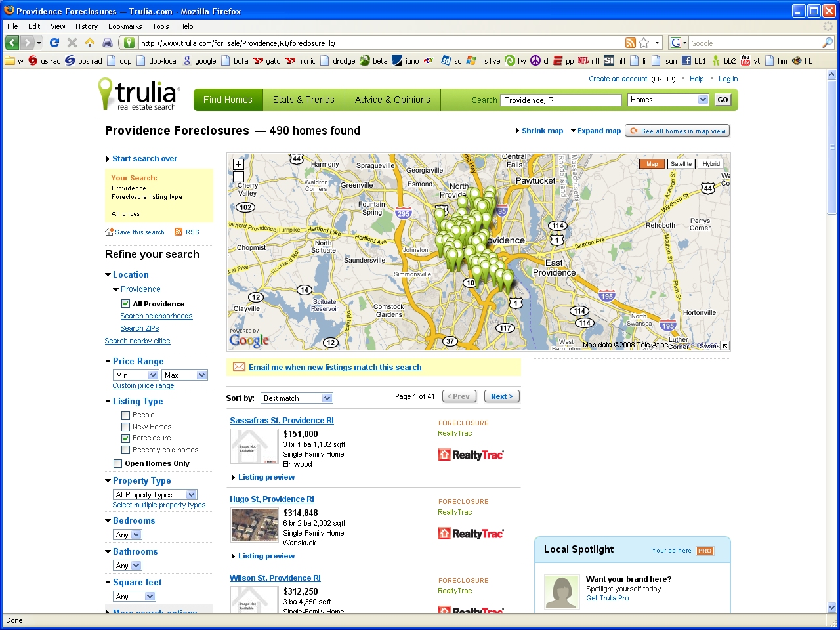Open the 'ms live' bookmark
Viewport: 840px width, 630px height.
(x=483, y=60)
